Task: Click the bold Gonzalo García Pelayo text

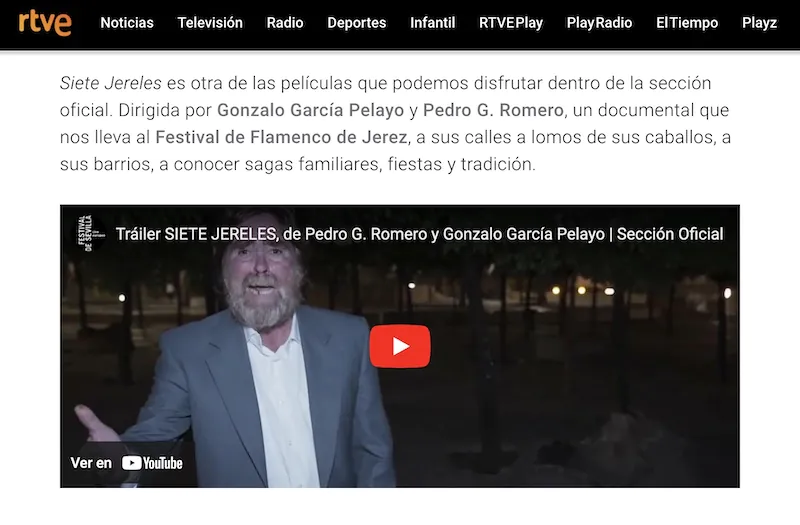Action: coord(310,110)
